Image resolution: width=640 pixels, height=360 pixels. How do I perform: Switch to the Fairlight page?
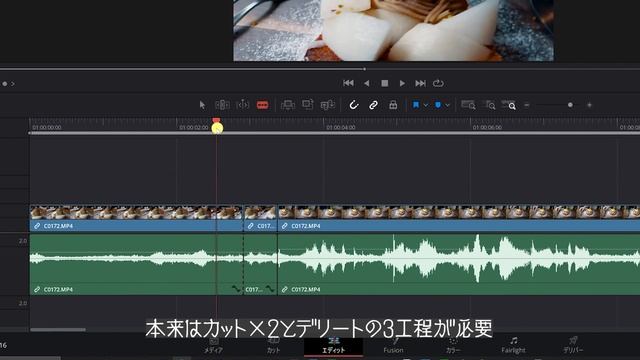click(x=513, y=345)
